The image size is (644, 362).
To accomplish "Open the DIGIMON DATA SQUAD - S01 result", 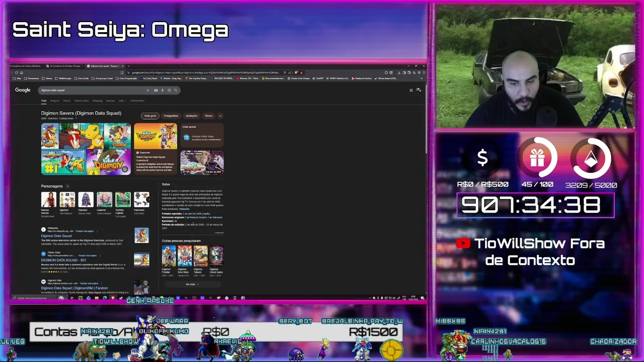I will point(63,260).
